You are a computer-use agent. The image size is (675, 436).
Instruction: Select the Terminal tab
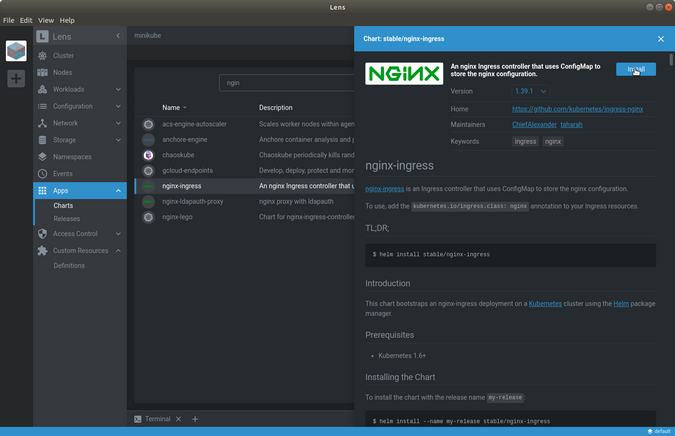pos(152,419)
